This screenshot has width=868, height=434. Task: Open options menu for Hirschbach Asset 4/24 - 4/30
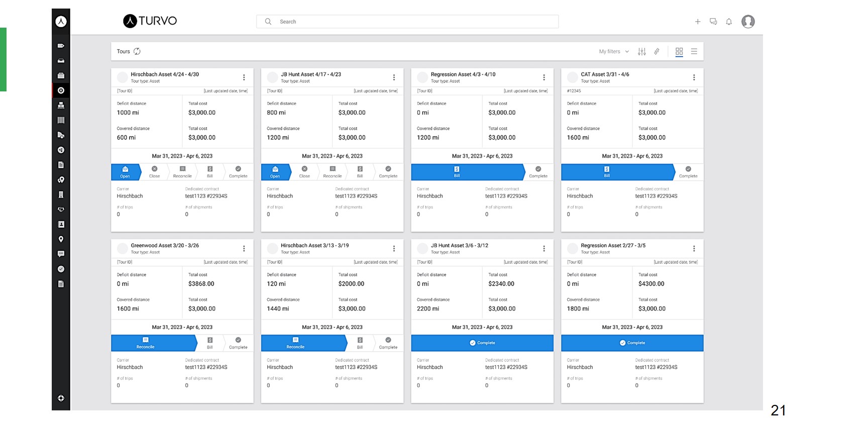click(x=244, y=77)
